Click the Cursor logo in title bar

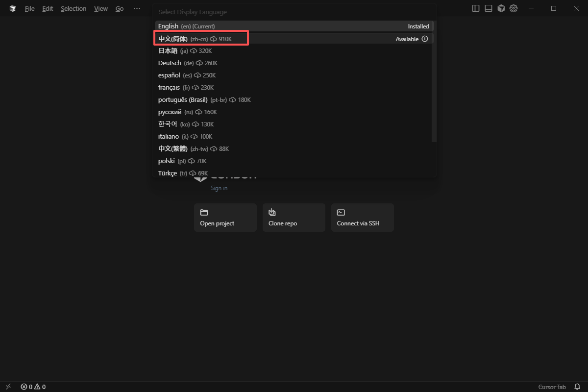(x=13, y=8)
